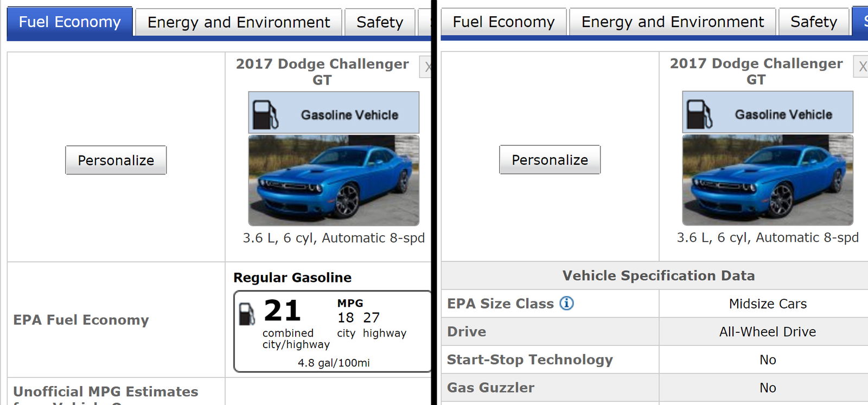The width and height of the screenshot is (868, 405).
Task: Click the gas pump icon in right Gasoline Vehicle banner
Action: pos(699,114)
